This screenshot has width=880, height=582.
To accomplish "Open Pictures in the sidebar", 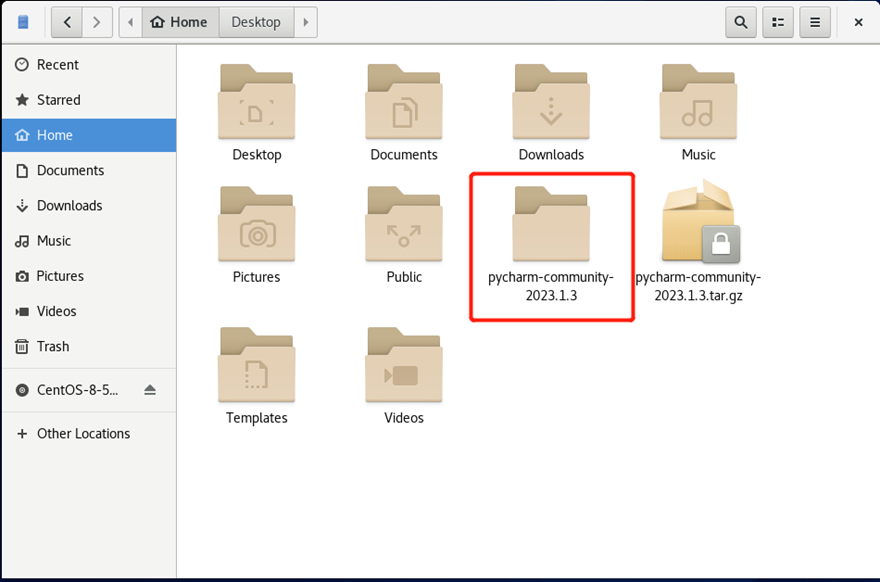I will pos(89,276).
